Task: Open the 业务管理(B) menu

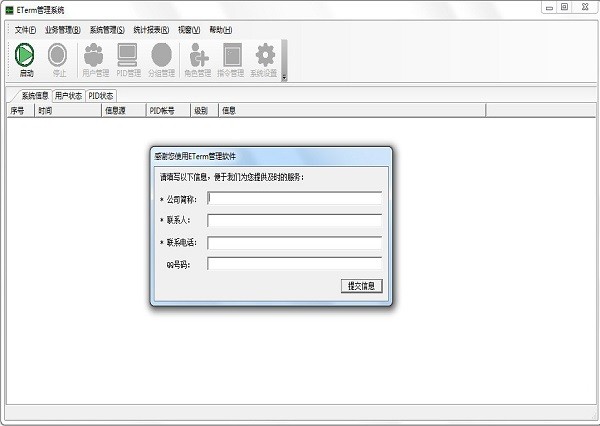Action: click(62, 30)
